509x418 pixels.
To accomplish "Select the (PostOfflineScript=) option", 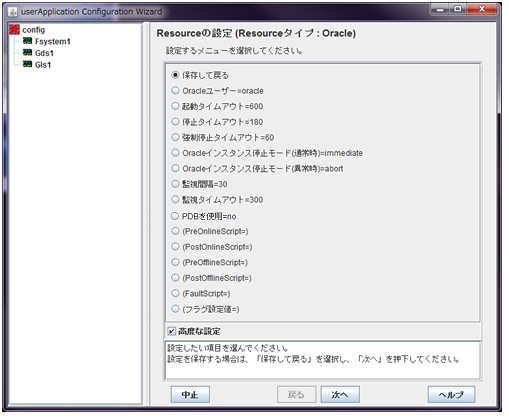I will [x=175, y=278].
